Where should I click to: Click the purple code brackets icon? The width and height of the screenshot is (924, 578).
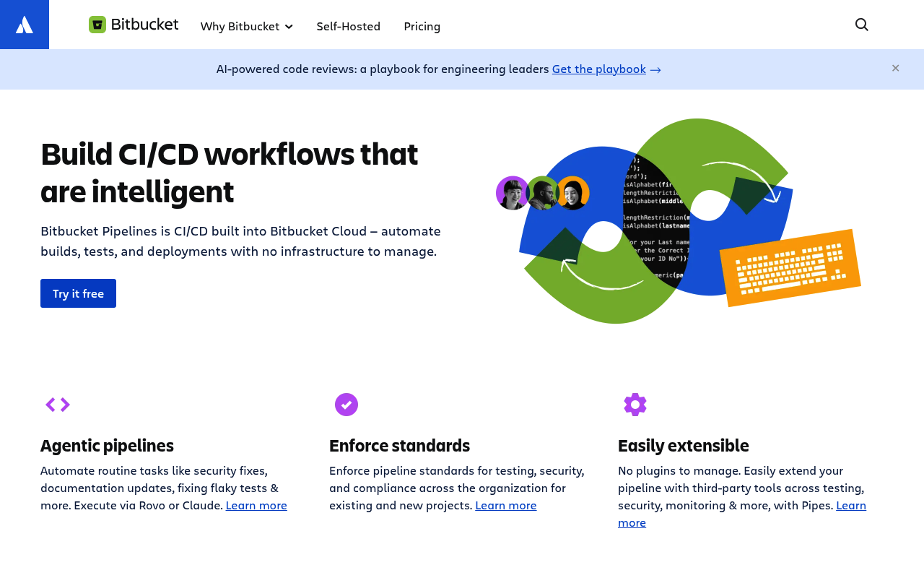tap(58, 405)
